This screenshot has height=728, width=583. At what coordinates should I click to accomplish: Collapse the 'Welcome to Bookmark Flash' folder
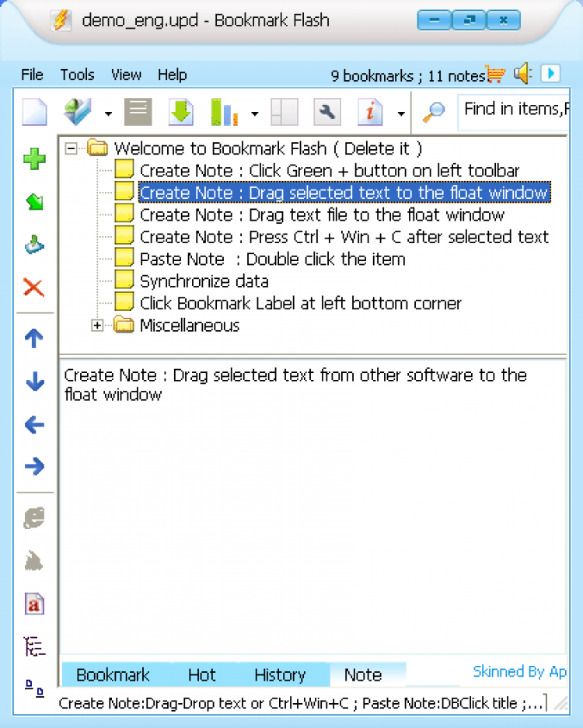71,148
